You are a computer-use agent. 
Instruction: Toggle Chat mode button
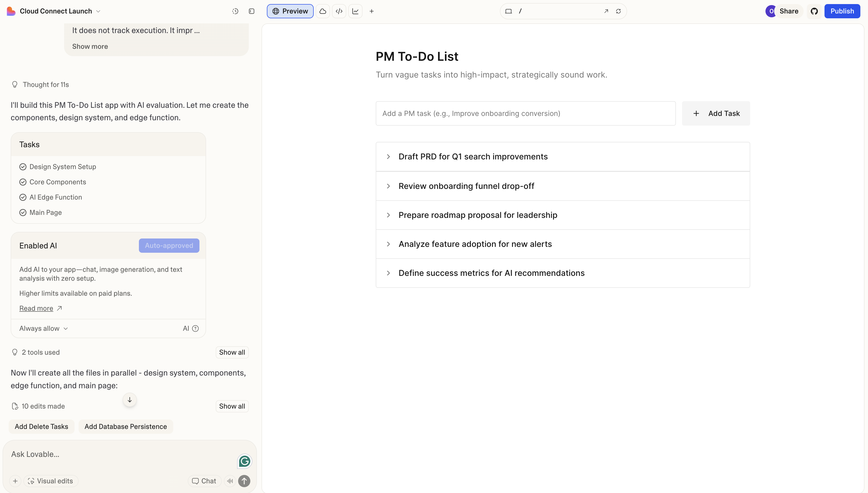204,481
